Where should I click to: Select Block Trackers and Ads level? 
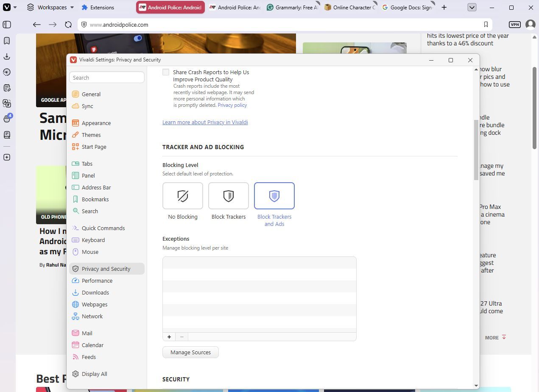click(x=274, y=196)
